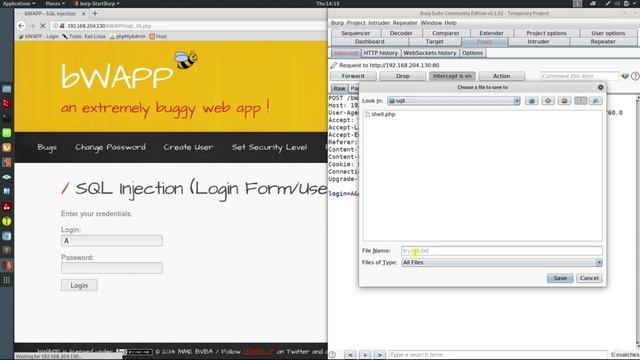
Task: Click the File Name input field
Action: tap(502, 251)
